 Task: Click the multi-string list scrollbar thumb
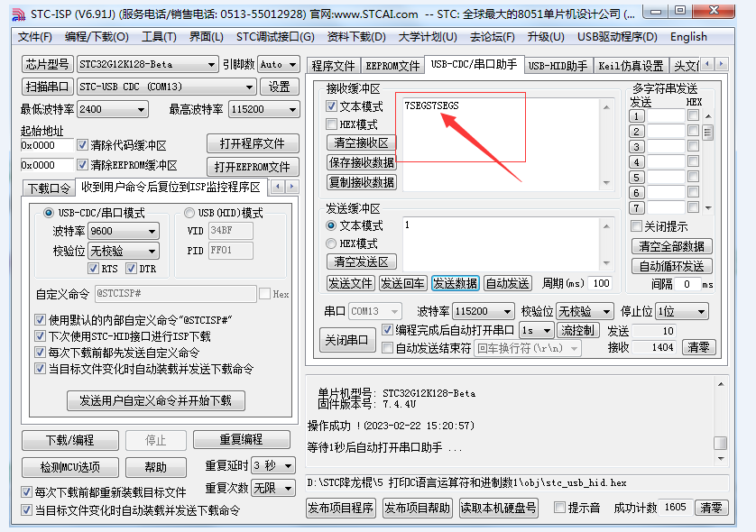pyautogui.click(x=707, y=132)
